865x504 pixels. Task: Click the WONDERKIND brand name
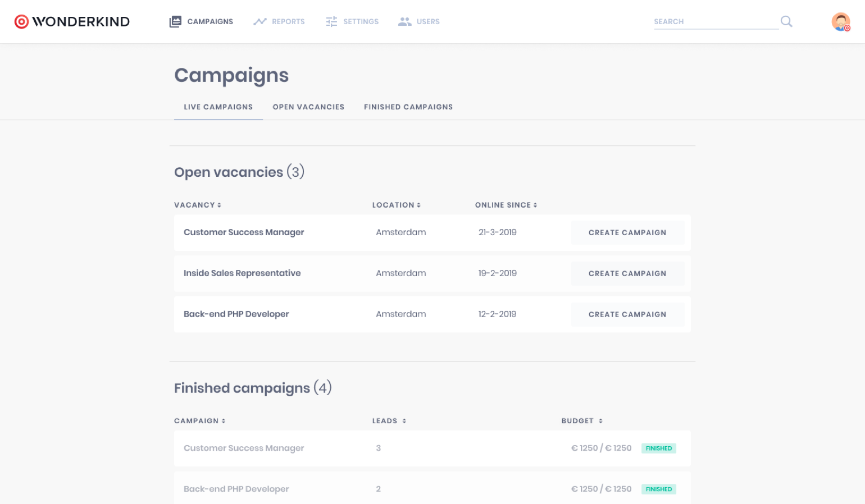click(x=81, y=21)
